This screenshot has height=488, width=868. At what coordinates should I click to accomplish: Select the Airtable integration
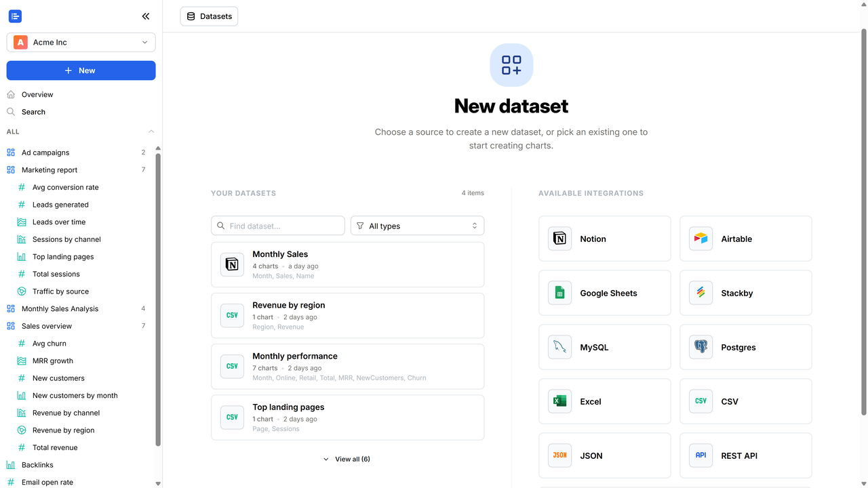pos(746,239)
